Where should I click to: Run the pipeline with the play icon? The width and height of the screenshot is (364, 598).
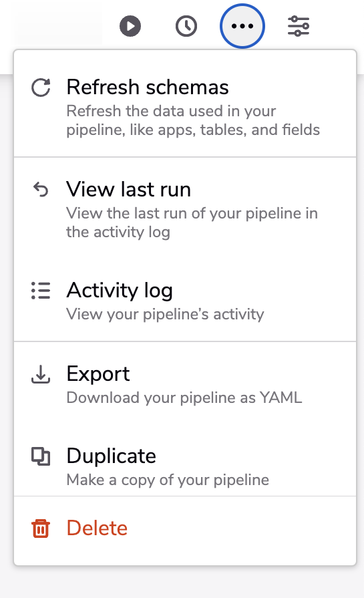[x=130, y=26]
